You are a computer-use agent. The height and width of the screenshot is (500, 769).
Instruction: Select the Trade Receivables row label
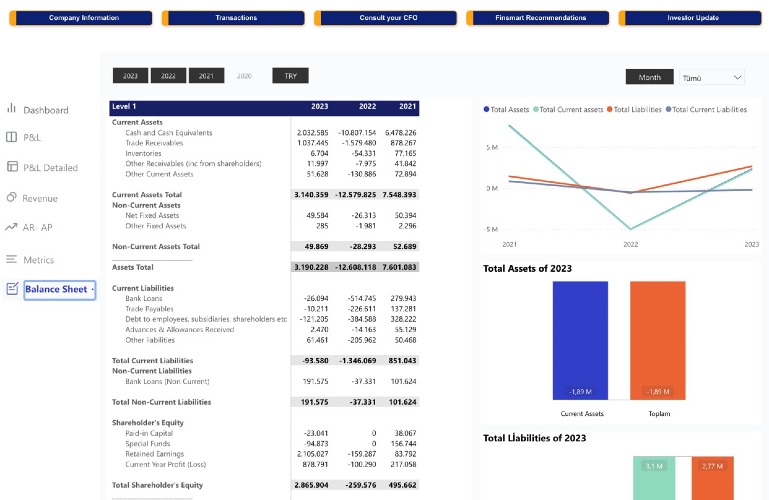[154, 143]
